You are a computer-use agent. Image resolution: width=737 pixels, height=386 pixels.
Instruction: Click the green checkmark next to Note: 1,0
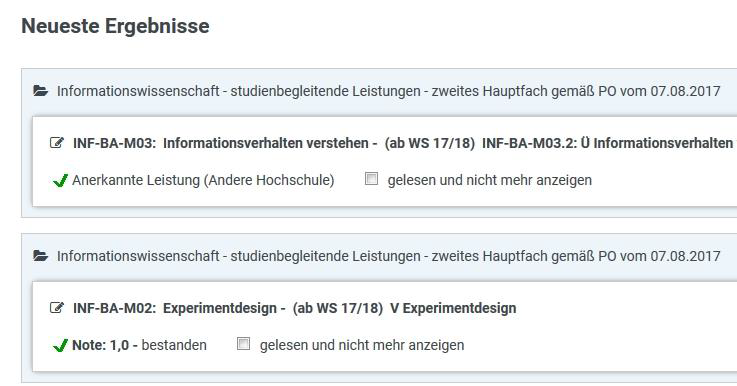[x=60, y=345]
